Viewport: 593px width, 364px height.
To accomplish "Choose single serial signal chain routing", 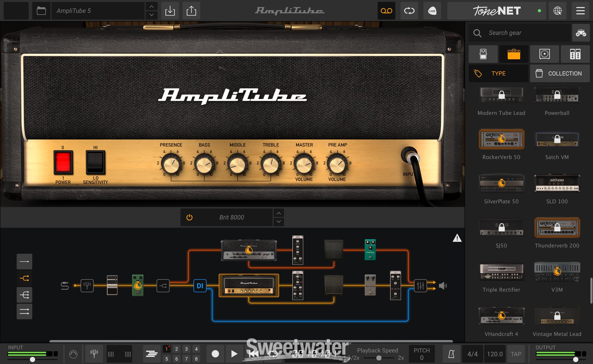I will (x=24, y=261).
